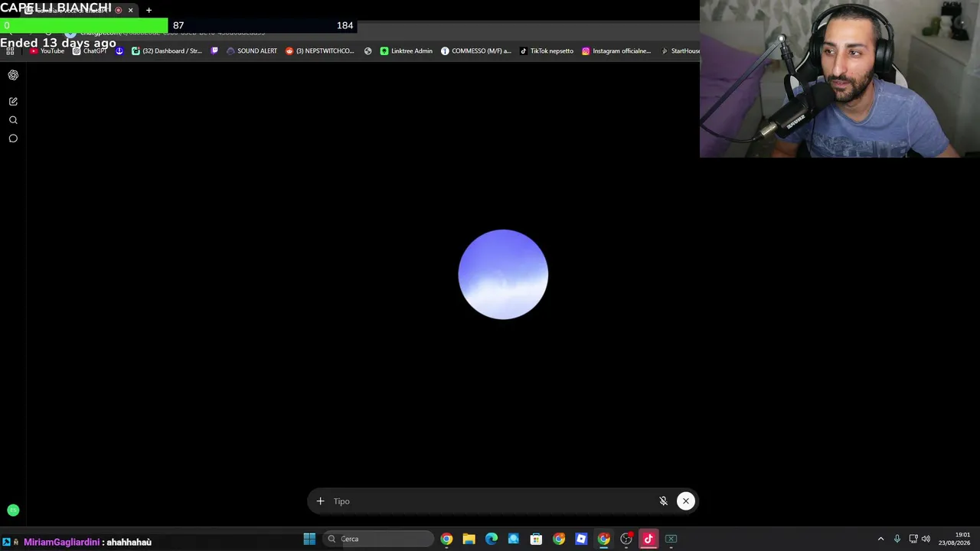The image size is (980, 551).
Task: Open the Instagram officialne... bookmark
Action: (616, 51)
